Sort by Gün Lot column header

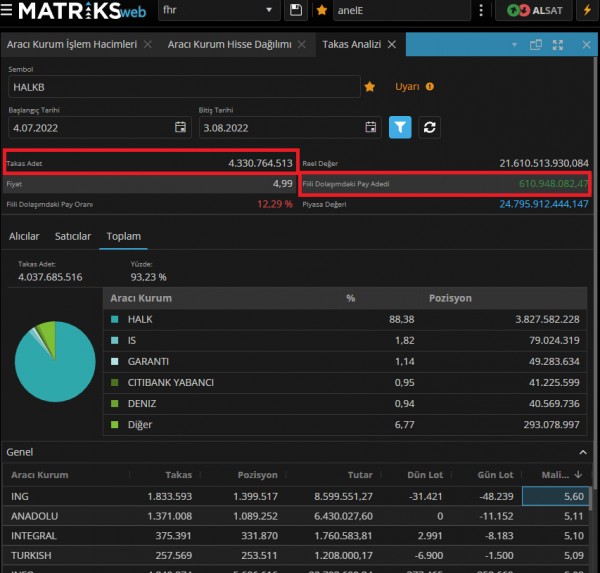(495, 475)
